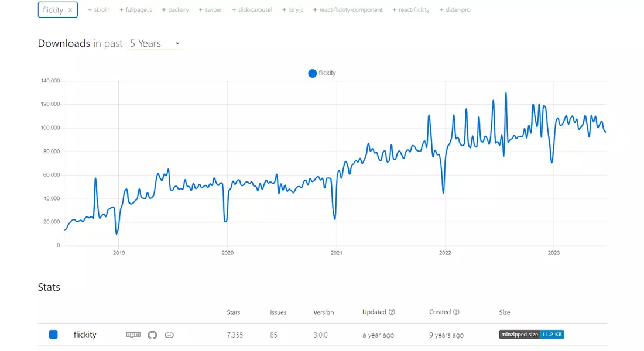Select the flickity name in stats table

tap(85, 335)
